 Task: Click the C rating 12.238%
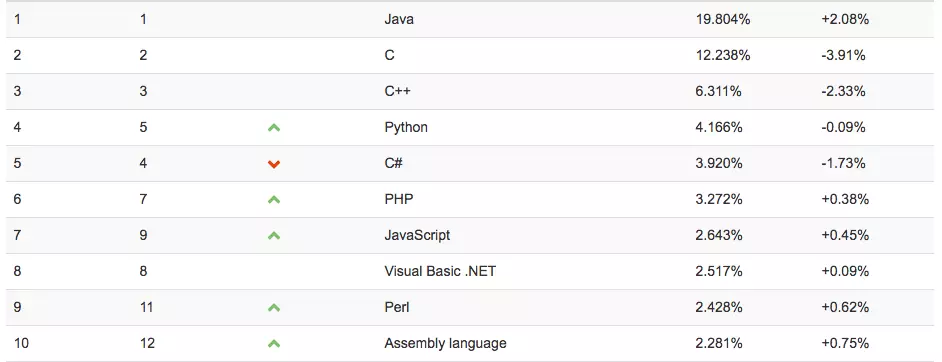click(x=723, y=55)
